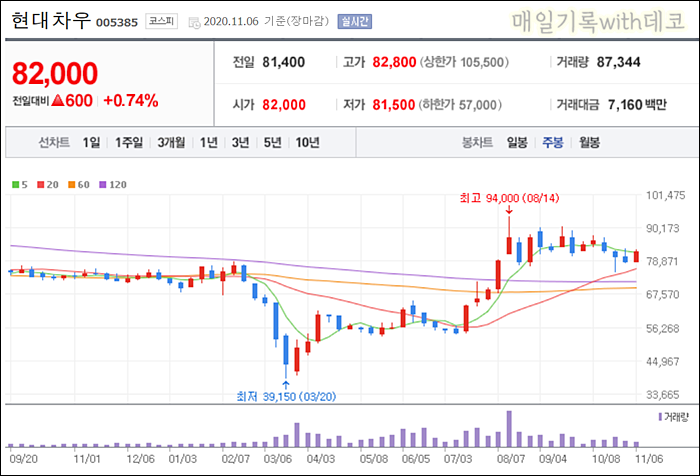700x476 pixels.
Task: Click the purple 120 moving-average legend swatch
Action: click(103, 184)
